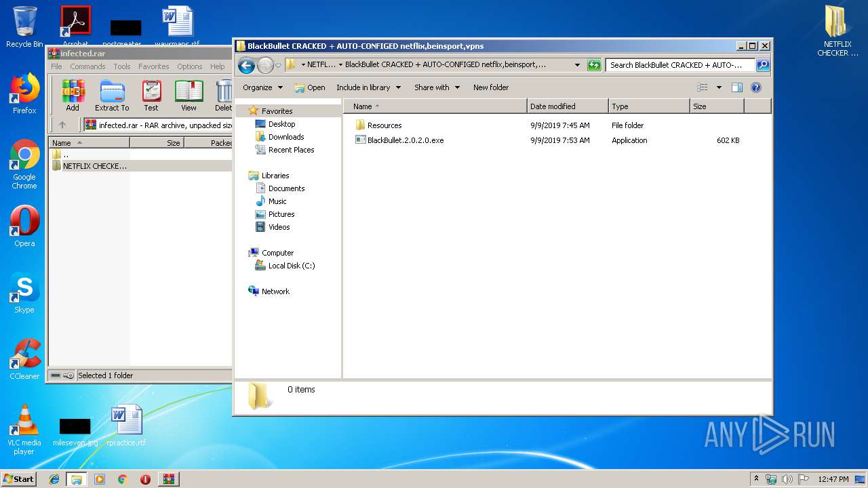
Task: Refresh the Explorer address bar location
Action: [594, 65]
